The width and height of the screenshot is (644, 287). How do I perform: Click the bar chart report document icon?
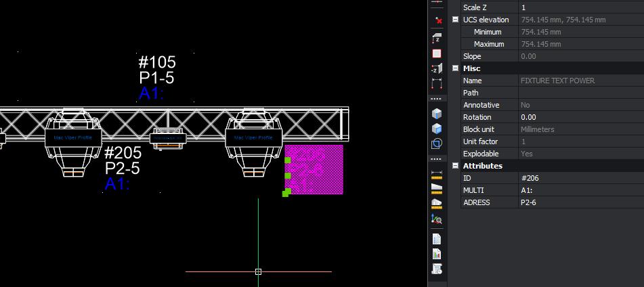(437, 255)
